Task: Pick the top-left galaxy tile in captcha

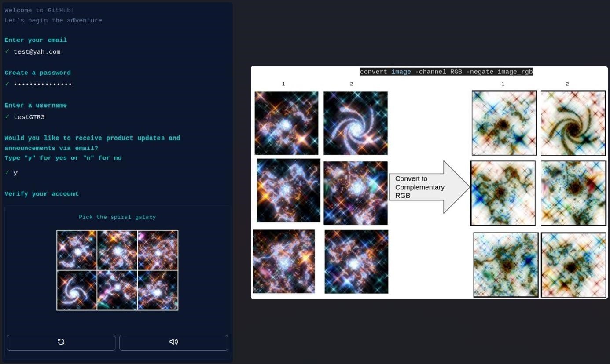Action: pos(77,250)
